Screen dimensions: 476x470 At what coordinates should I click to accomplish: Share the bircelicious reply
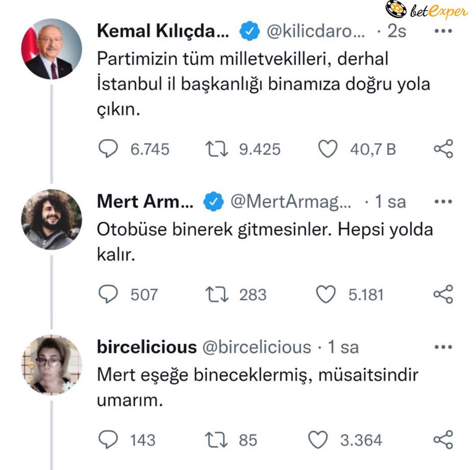point(443,439)
